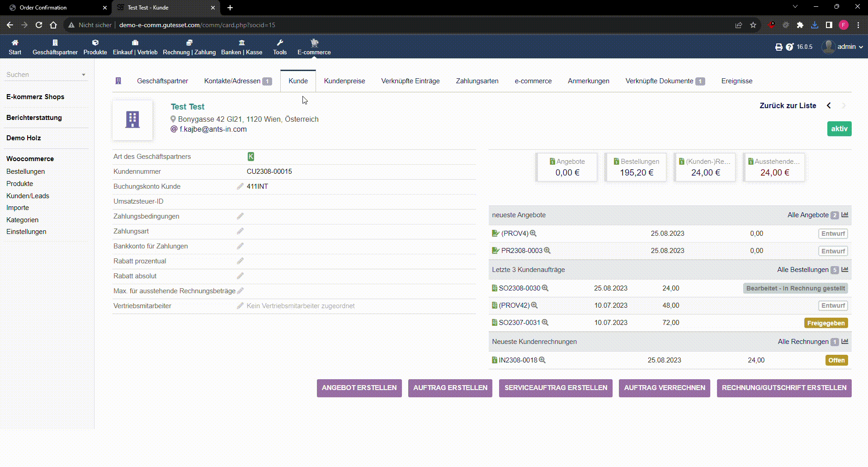This screenshot has height=467, width=868.
Task: Expand the Suchen search dropdown
Action: 84,75
